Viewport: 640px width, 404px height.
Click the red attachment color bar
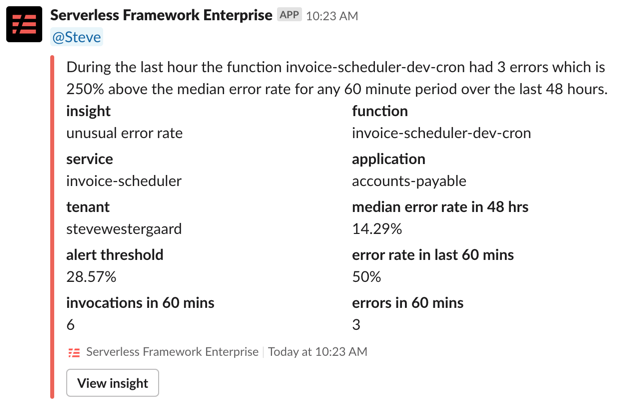coord(52,228)
